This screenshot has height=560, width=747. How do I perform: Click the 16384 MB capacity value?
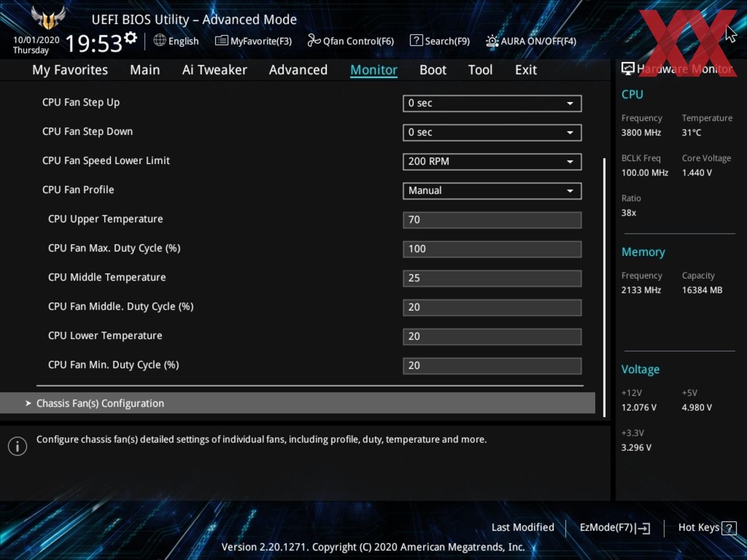coord(702,290)
